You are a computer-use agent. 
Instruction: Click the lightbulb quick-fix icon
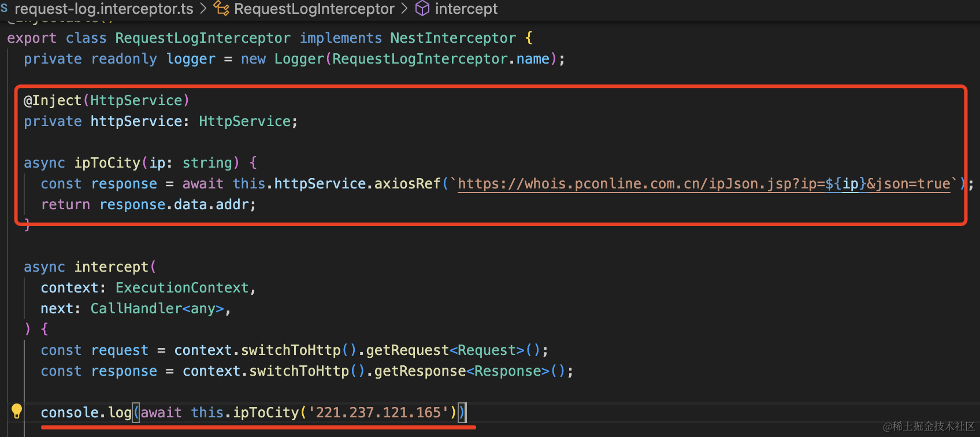pos(17,411)
